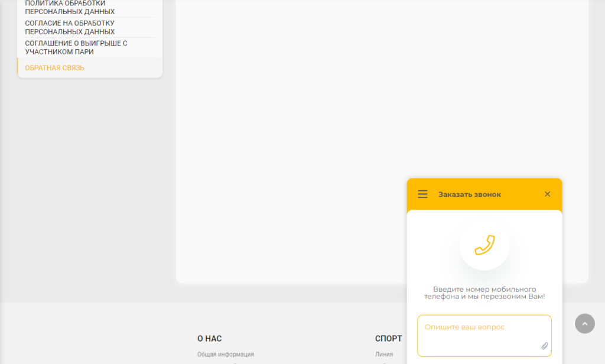
Task: Click the СПОРТ footer heading
Action: click(388, 339)
